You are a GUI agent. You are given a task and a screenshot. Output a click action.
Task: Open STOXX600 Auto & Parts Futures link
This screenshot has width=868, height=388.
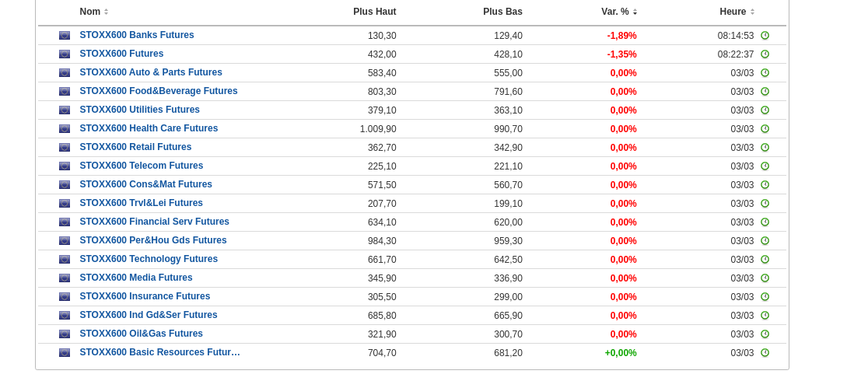(151, 72)
